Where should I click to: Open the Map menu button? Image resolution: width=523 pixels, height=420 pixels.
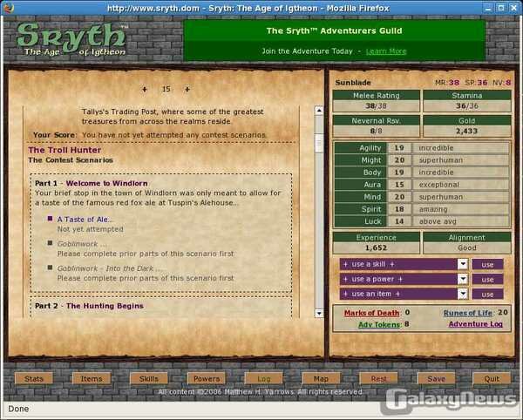point(321,379)
